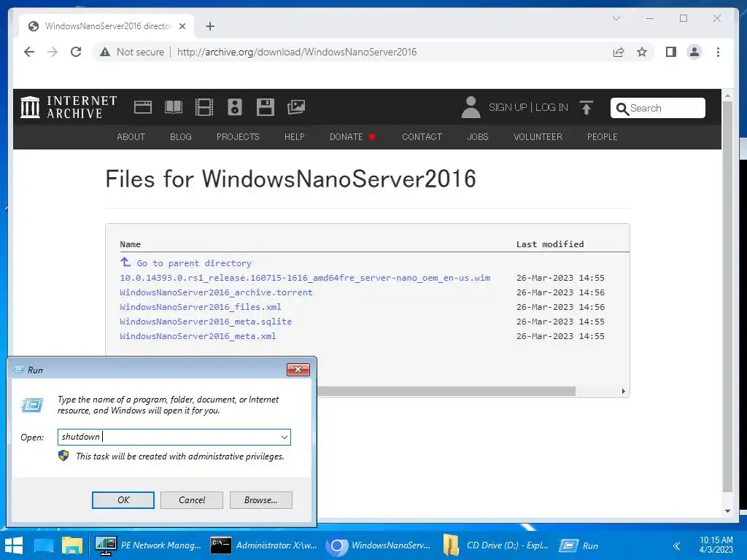
Task: Open the Video film icon
Action: pyautogui.click(x=204, y=107)
